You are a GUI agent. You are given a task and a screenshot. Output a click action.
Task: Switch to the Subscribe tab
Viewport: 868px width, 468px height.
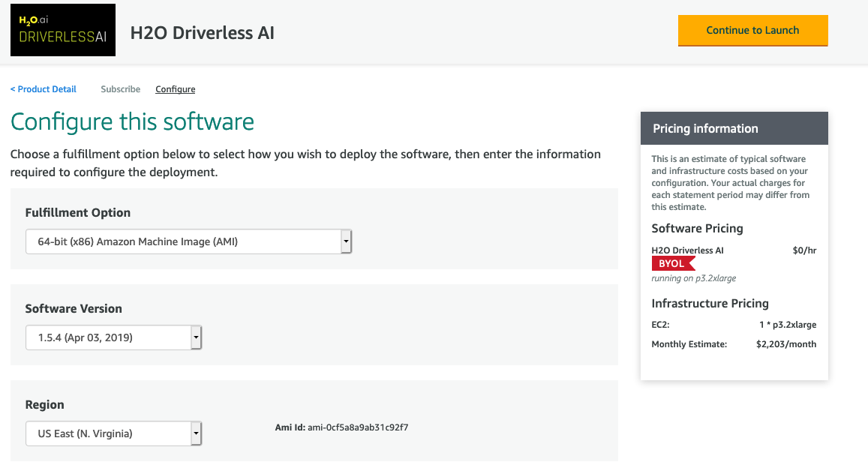[x=120, y=88]
